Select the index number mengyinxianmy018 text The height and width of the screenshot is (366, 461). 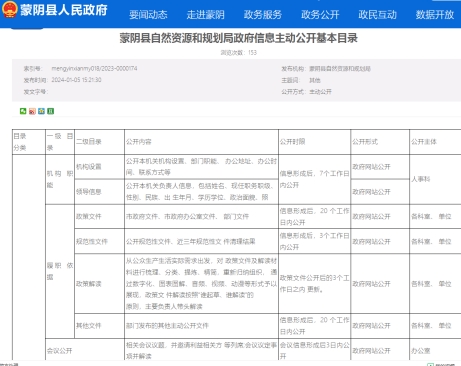94,68
